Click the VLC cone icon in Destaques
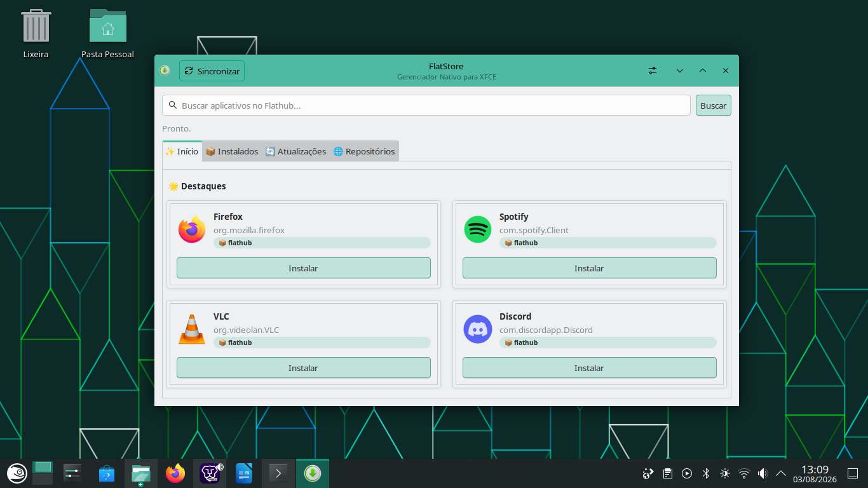This screenshot has width=868, height=488. tap(192, 329)
